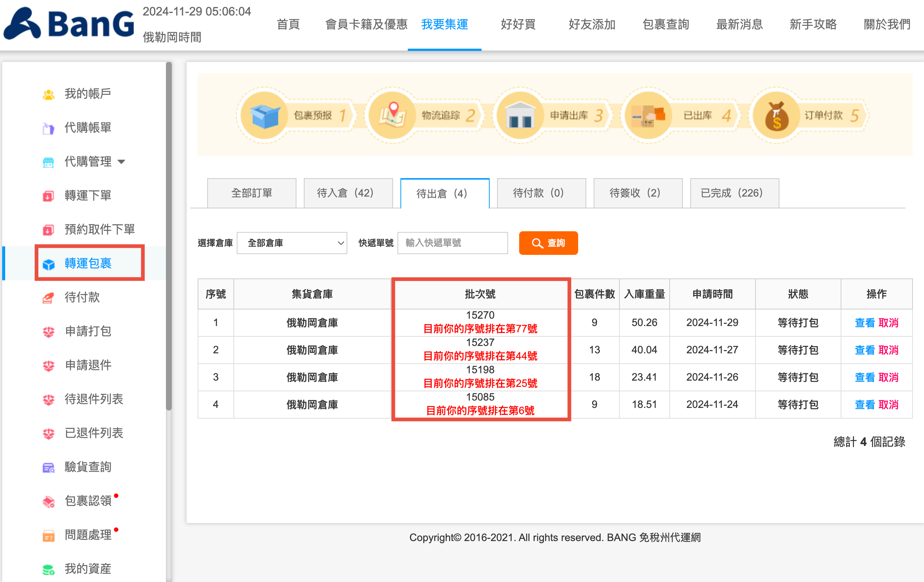Click the 驗貨查詢 sidebar icon
This screenshot has width=924, height=582.
coord(48,468)
